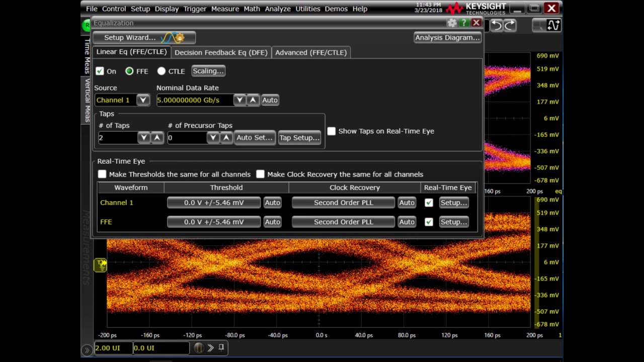Switch to Decision Feedback Eq (DFE) tab
This screenshot has height=362, width=644.
tap(221, 52)
